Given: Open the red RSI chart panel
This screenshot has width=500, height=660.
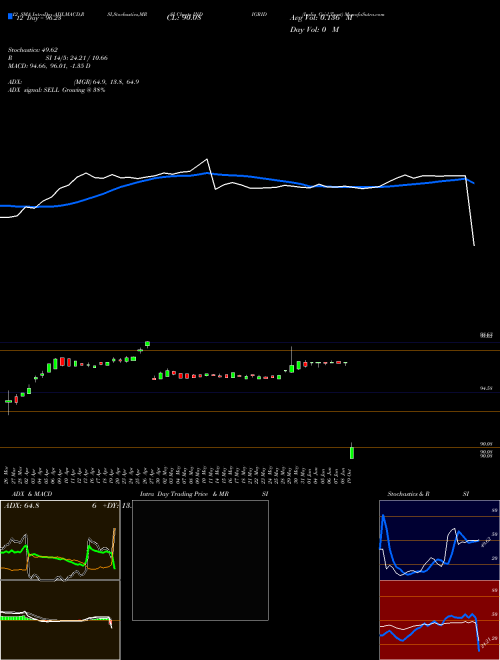Looking at the screenshot, I should [439, 620].
